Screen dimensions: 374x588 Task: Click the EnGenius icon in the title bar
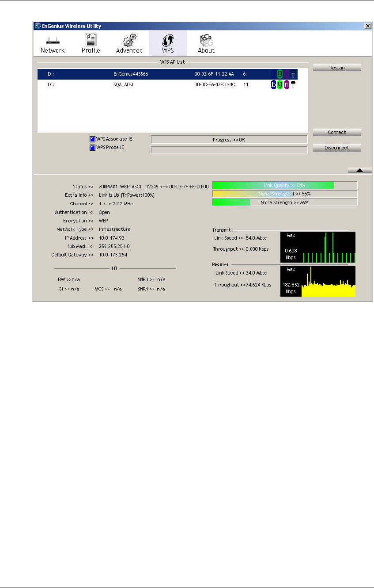tap(38, 26)
